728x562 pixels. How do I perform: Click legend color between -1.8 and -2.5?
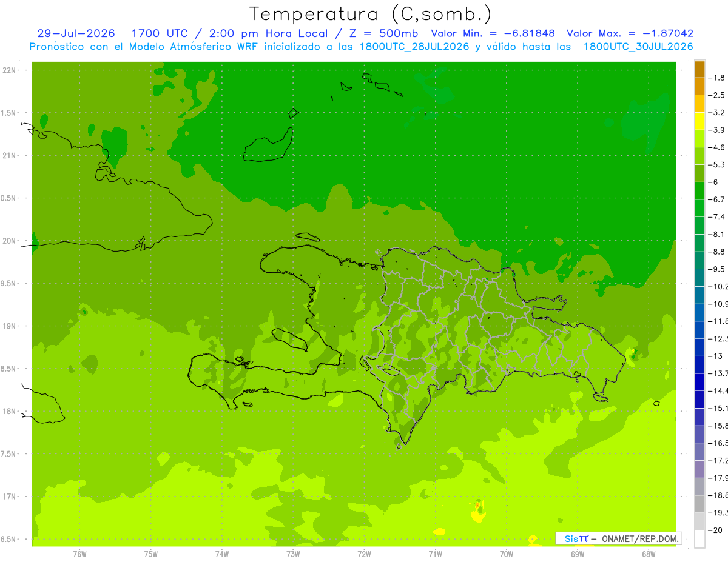tap(699, 87)
